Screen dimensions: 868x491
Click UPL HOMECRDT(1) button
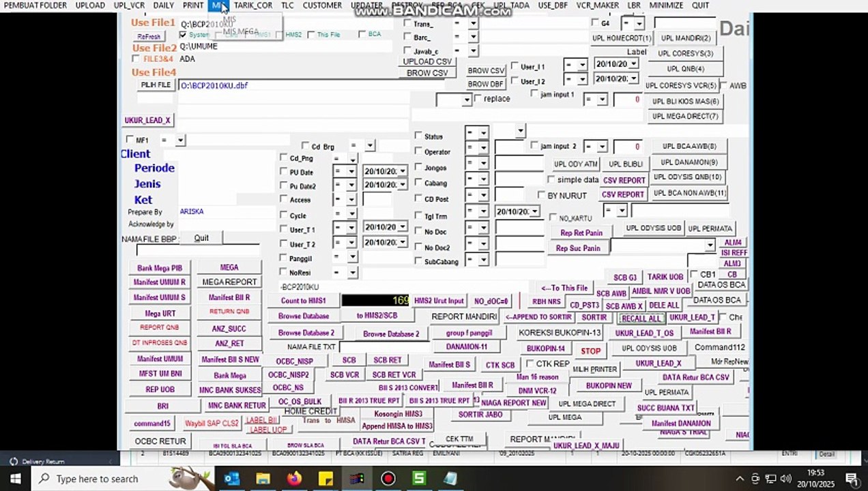pos(621,38)
